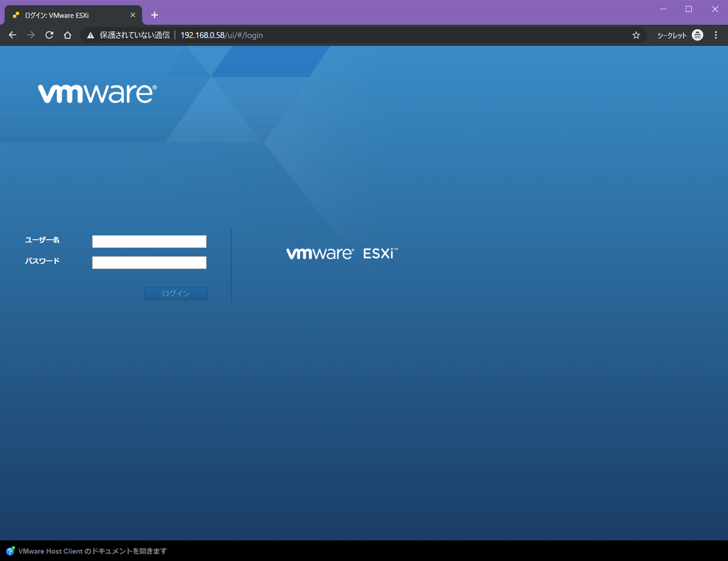
Task: Click the ログイン button
Action: pyautogui.click(x=176, y=294)
